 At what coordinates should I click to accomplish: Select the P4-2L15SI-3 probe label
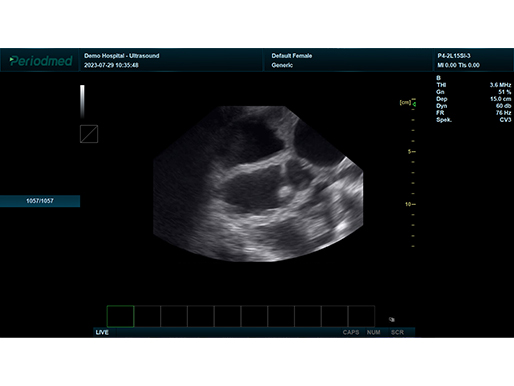point(454,56)
